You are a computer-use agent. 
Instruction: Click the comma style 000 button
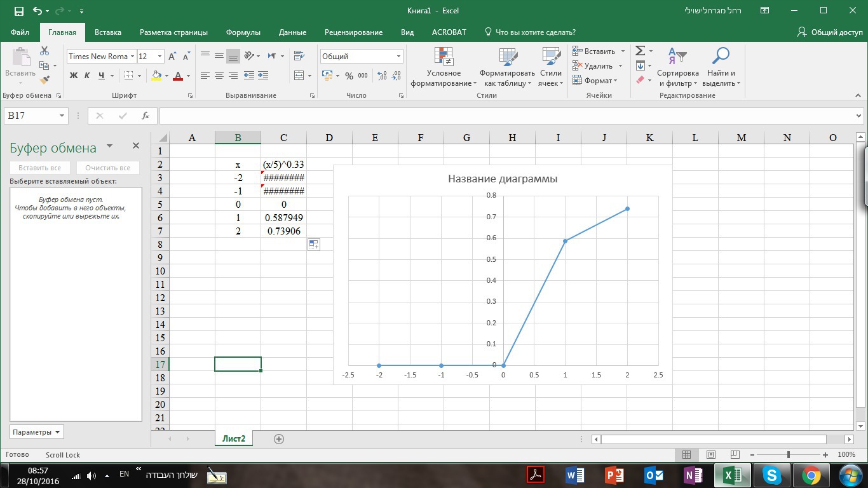tap(363, 76)
